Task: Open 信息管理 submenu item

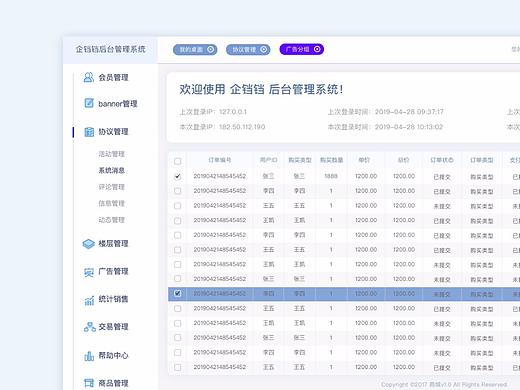Action: coord(111,203)
